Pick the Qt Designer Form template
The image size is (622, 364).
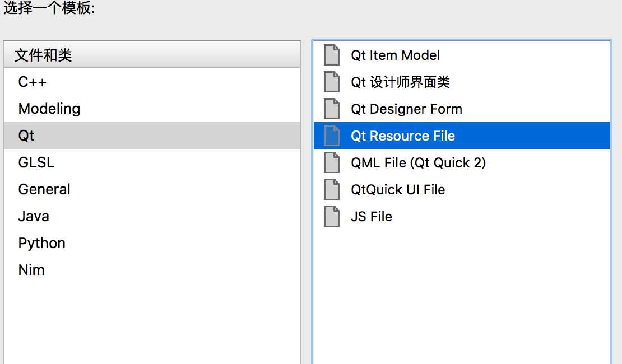click(x=462, y=109)
